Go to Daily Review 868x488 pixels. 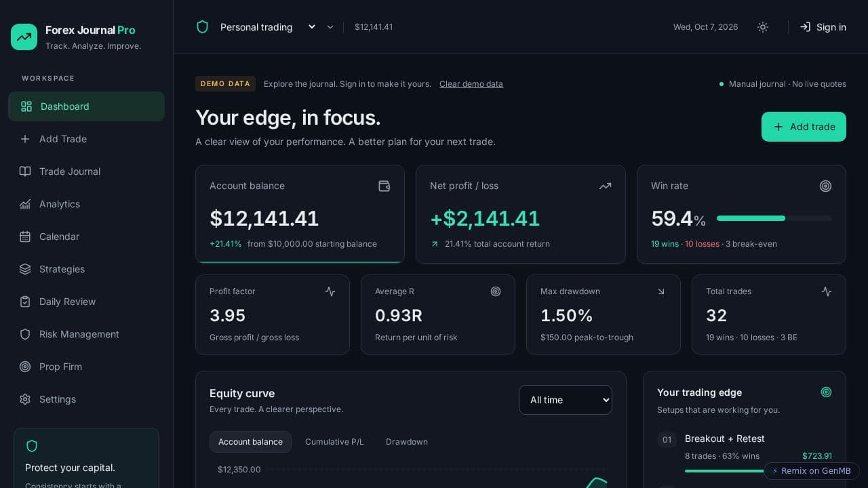pos(86,302)
